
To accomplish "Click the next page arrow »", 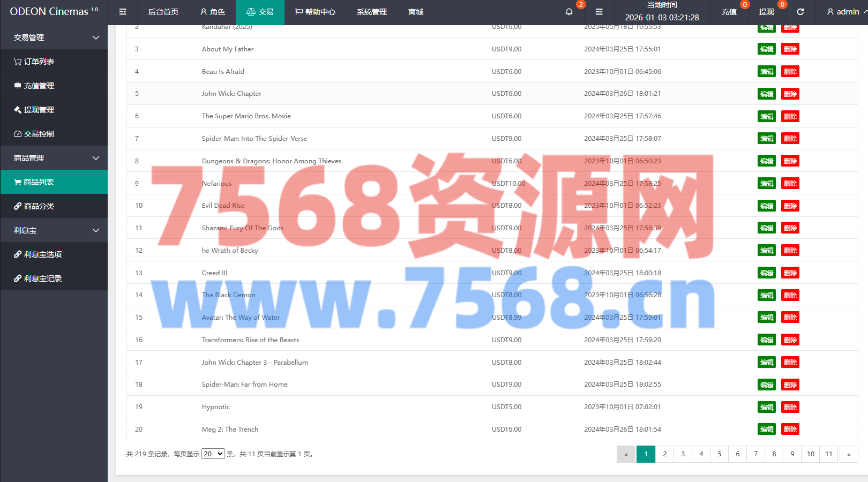I will (849, 454).
